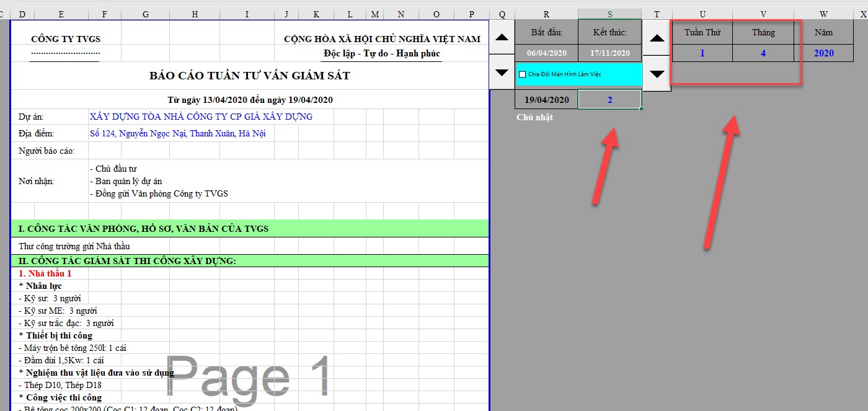The image size is (868, 411).
Task: Enable the Chia Đôi Màn Hình Làm Việc checkbox
Action: click(x=522, y=74)
